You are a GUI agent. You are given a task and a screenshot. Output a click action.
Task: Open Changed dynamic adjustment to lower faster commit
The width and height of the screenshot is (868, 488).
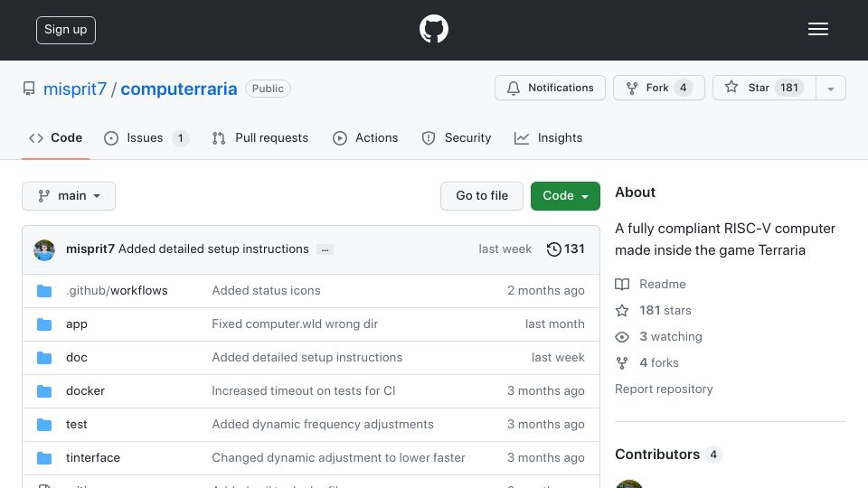click(x=339, y=457)
